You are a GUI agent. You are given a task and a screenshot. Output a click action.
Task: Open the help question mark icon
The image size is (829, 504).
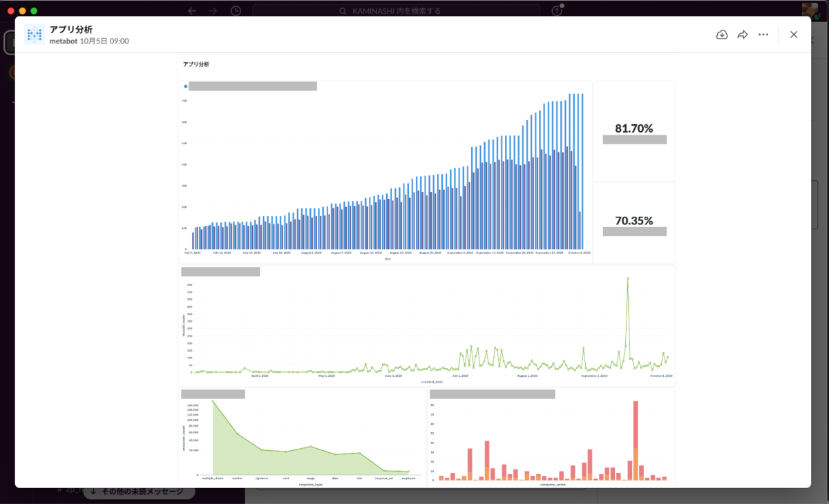click(557, 11)
